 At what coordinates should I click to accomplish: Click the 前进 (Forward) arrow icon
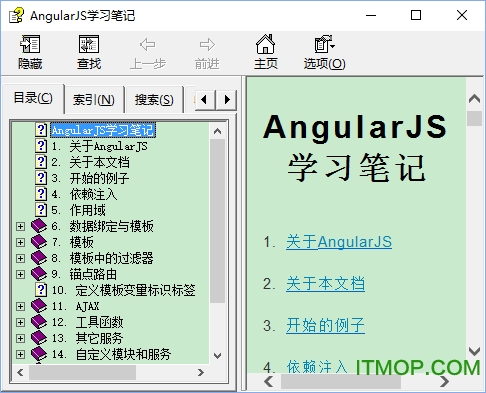click(x=207, y=45)
